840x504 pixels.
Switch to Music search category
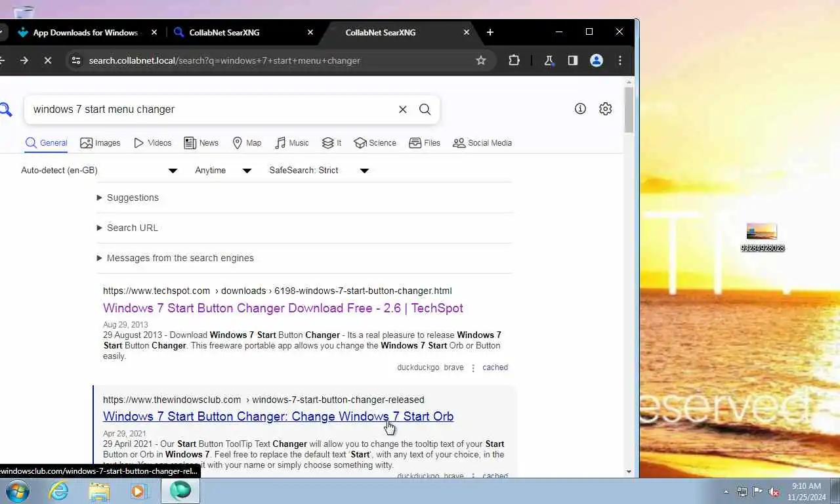click(292, 143)
